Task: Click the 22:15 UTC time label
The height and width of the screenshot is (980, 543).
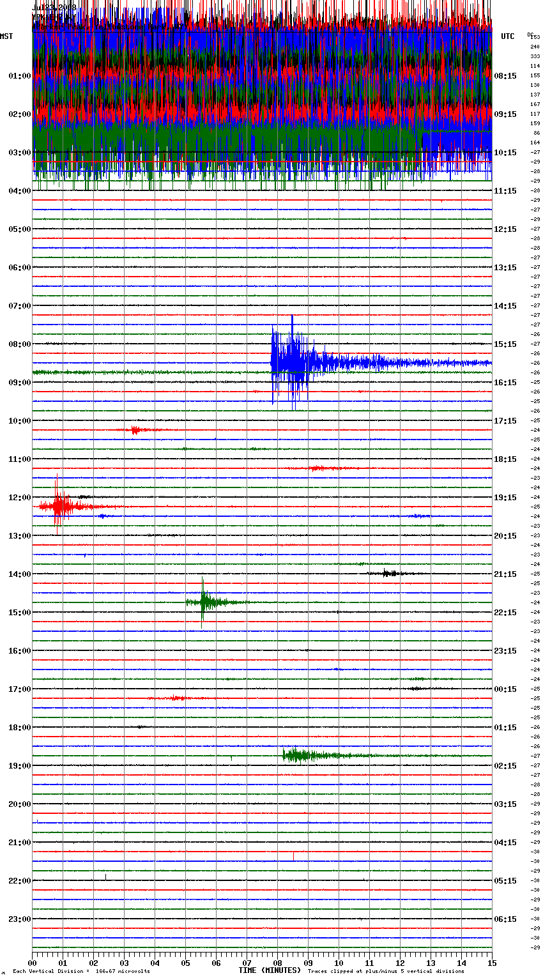Action: coord(505,613)
